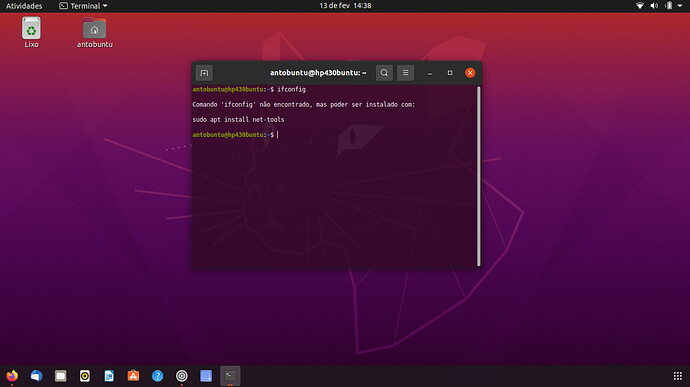Open the screenshot tool in the dock
Viewport: 690px width, 387px height.
(x=206, y=376)
